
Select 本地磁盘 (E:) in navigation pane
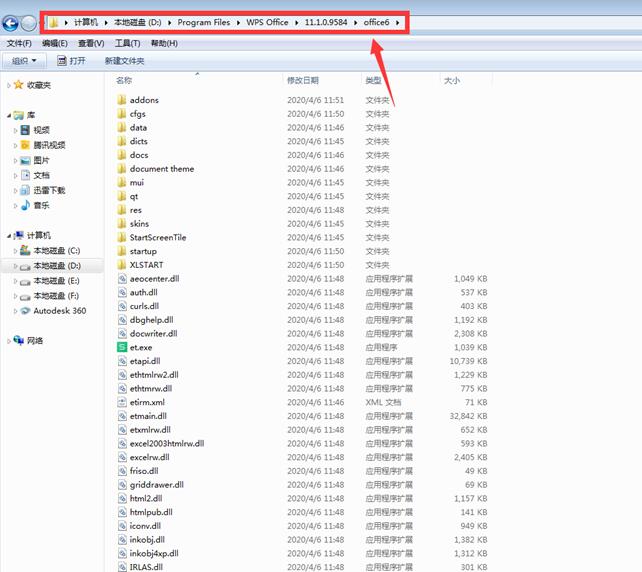[56, 281]
